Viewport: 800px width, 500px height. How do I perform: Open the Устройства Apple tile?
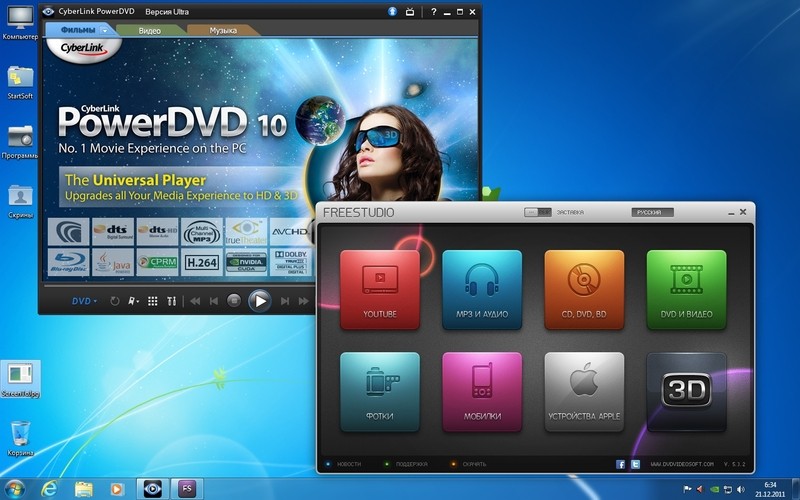pos(584,392)
